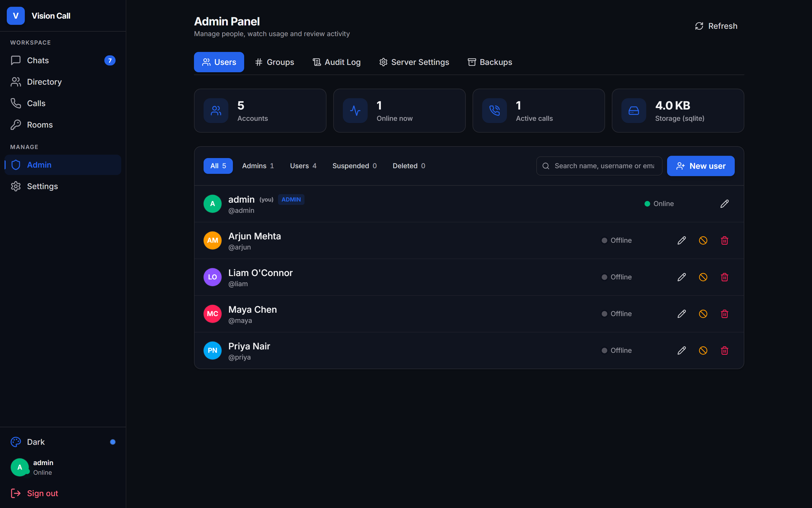Suspend Priya Nair's account
Image resolution: width=812 pixels, height=508 pixels.
pos(703,350)
